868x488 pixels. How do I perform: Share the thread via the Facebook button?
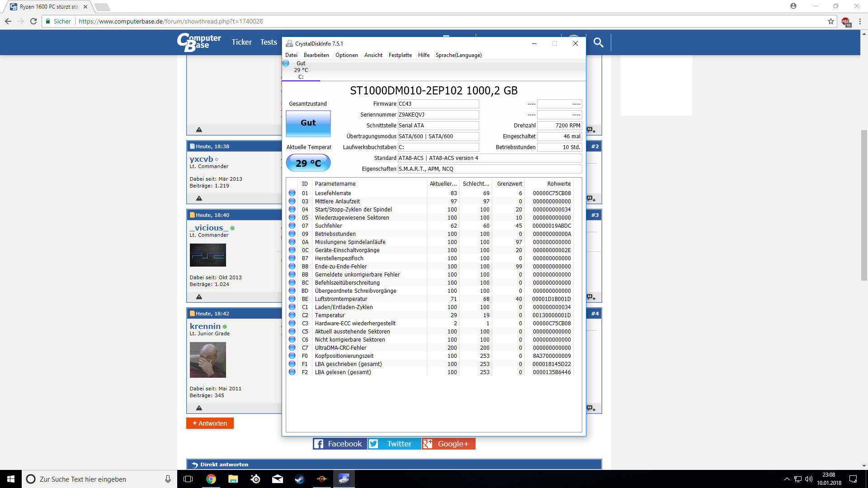click(x=339, y=444)
